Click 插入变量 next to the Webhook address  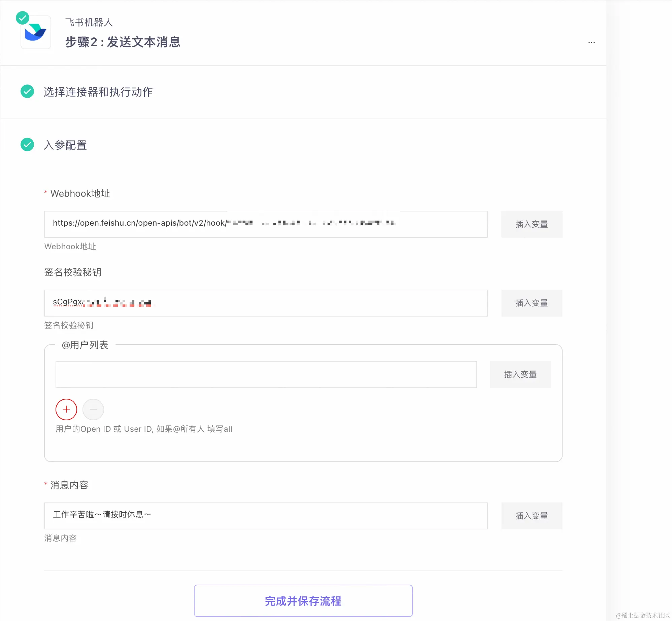(531, 224)
